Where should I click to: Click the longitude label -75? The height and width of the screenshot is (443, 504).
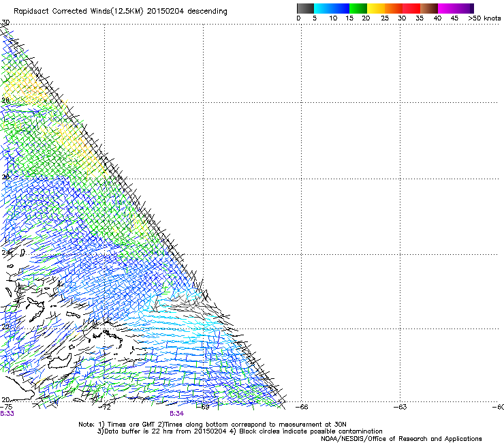click(6, 407)
